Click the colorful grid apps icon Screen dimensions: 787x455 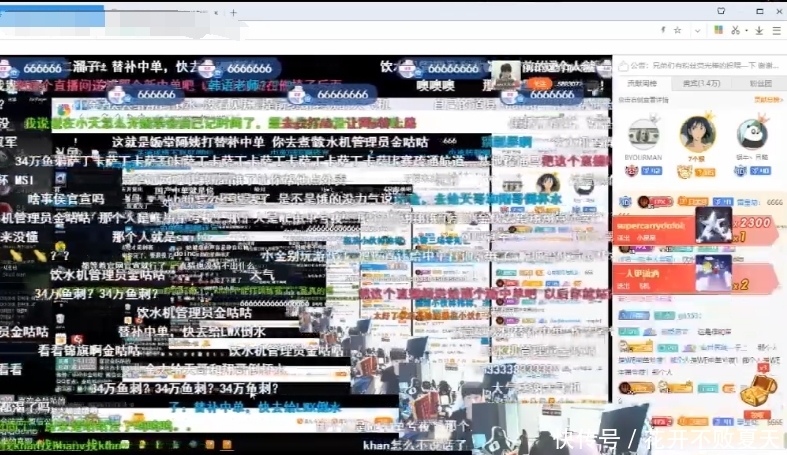click(718, 30)
